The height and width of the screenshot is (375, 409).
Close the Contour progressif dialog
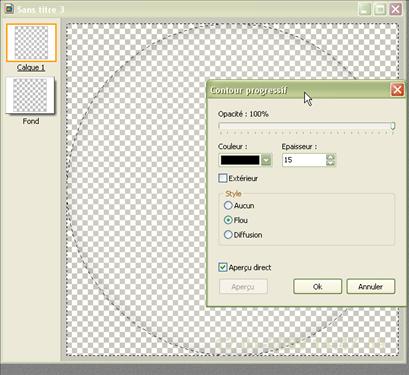[x=397, y=90]
